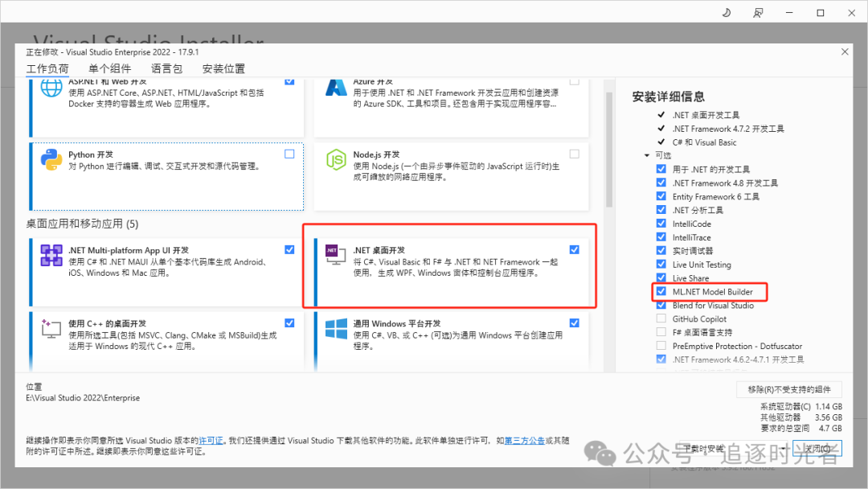This screenshot has width=868, height=489.
Task: Open the 语言包 tab
Action: (166, 68)
